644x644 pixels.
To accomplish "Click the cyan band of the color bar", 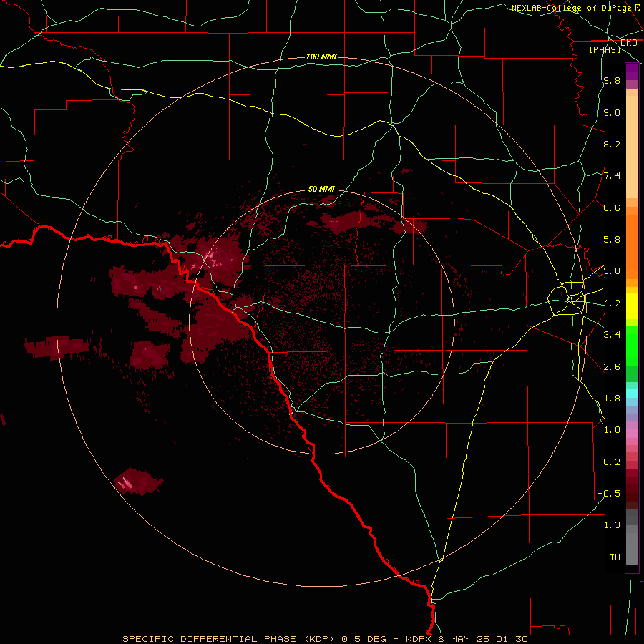I will point(632,394).
